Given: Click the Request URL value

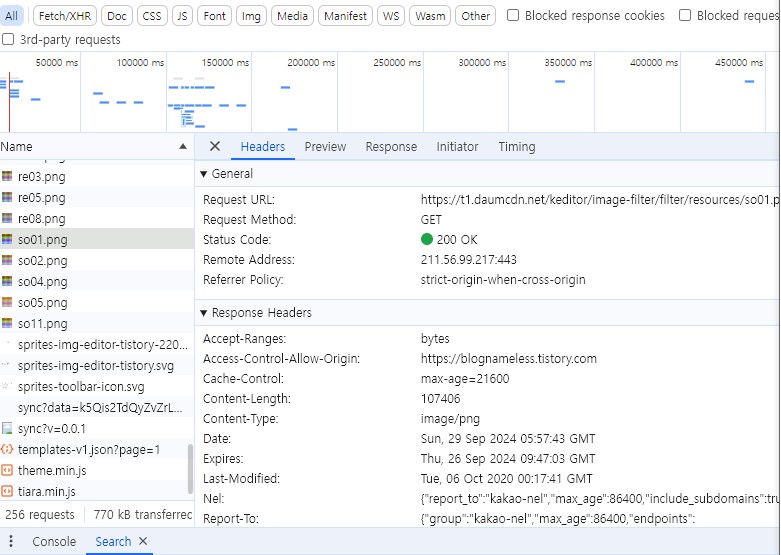Looking at the screenshot, I should [600, 199].
